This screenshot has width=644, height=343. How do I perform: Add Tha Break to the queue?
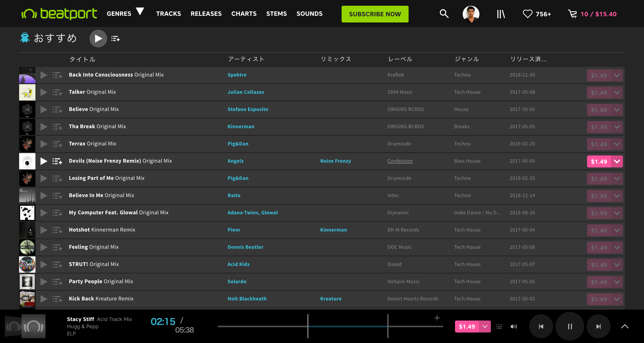click(x=57, y=127)
